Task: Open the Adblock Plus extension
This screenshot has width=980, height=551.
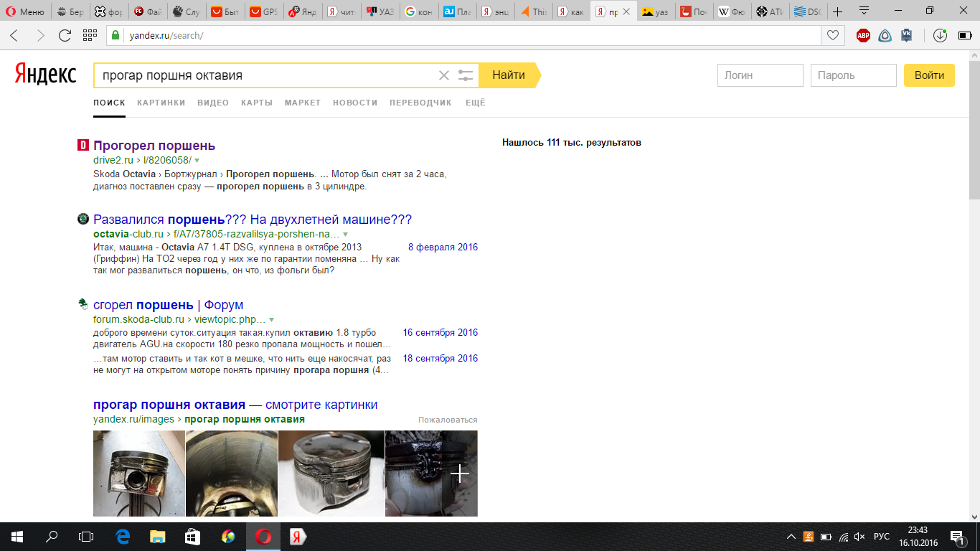Action: tap(863, 36)
